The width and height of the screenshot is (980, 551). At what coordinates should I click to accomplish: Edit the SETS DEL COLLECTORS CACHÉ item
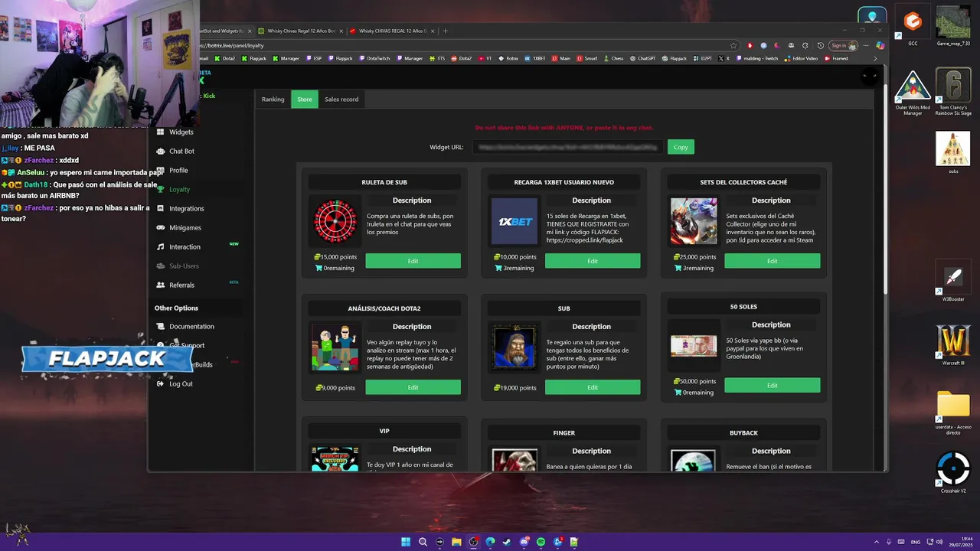pyautogui.click(x=772, y=261)
